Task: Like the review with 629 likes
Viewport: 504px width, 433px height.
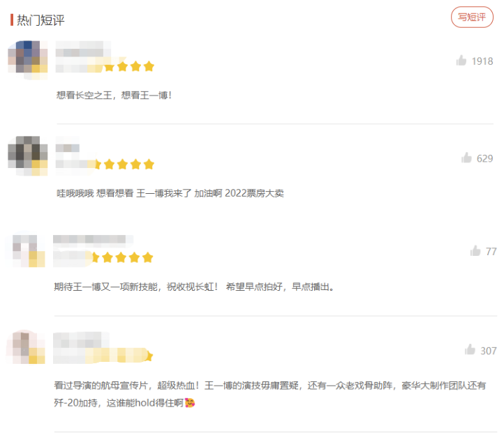Action: pos(466,158)
